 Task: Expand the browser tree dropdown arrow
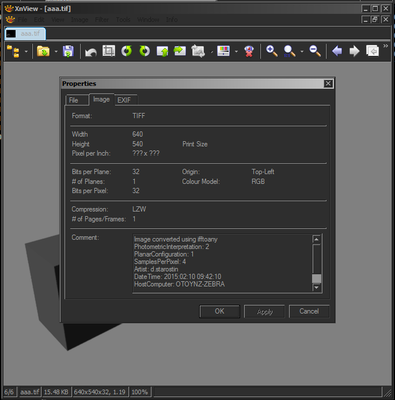26,52
